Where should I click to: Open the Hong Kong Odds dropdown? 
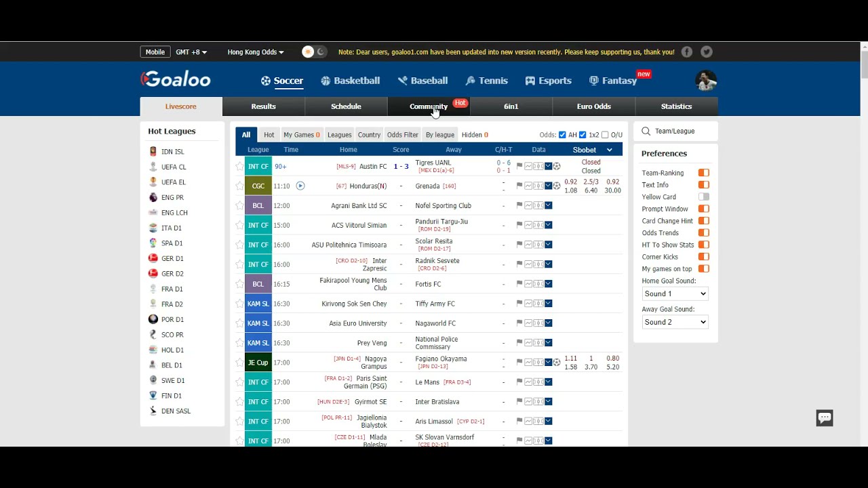point(256,52)
